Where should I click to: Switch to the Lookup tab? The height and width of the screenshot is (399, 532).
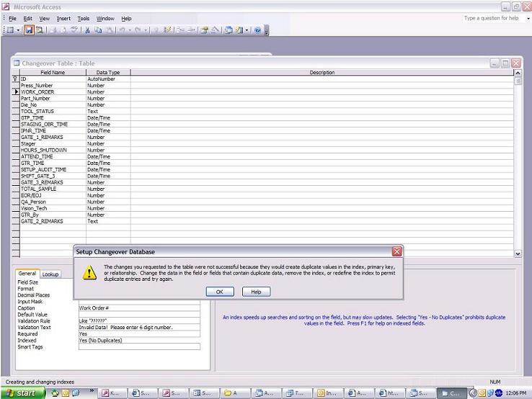click(x=50, y=274)
